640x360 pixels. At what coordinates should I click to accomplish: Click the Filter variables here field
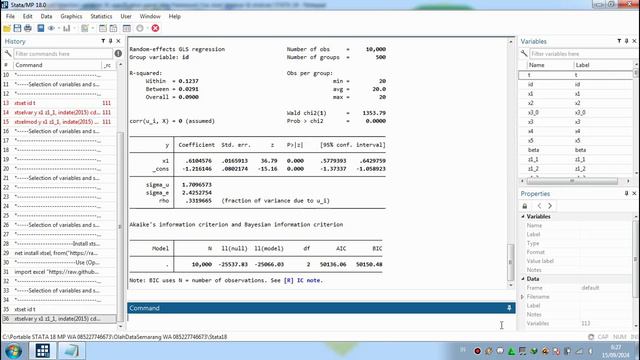click(x=581, y=53)
